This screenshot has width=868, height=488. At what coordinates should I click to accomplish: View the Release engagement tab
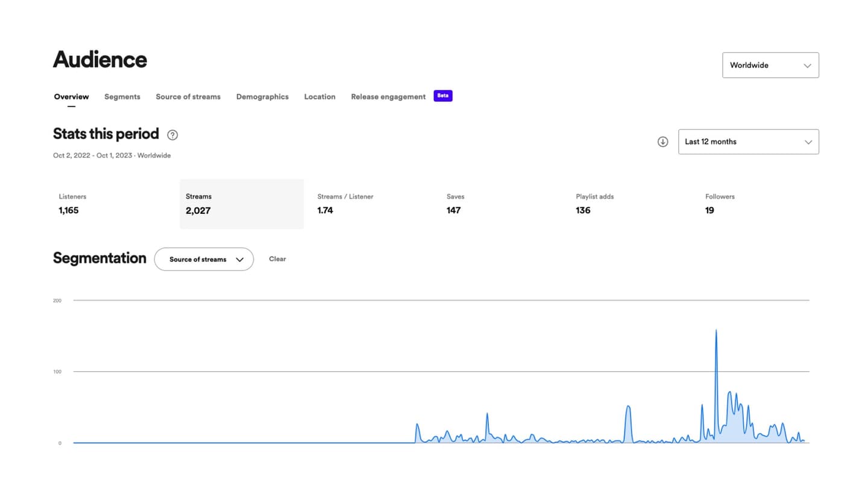[388, 96]
